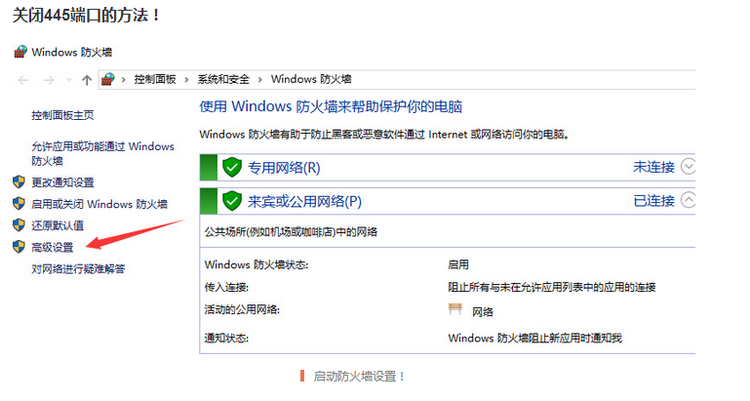Viewport: 750px width, 401px height.
Task: Go up one level with up arrow
Action: point(87,79)
